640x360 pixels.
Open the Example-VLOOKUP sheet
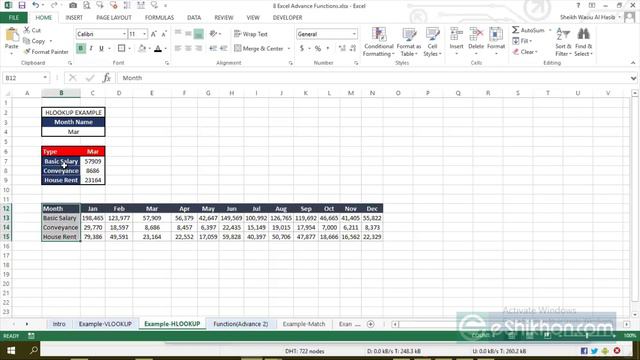click(105, 324)
